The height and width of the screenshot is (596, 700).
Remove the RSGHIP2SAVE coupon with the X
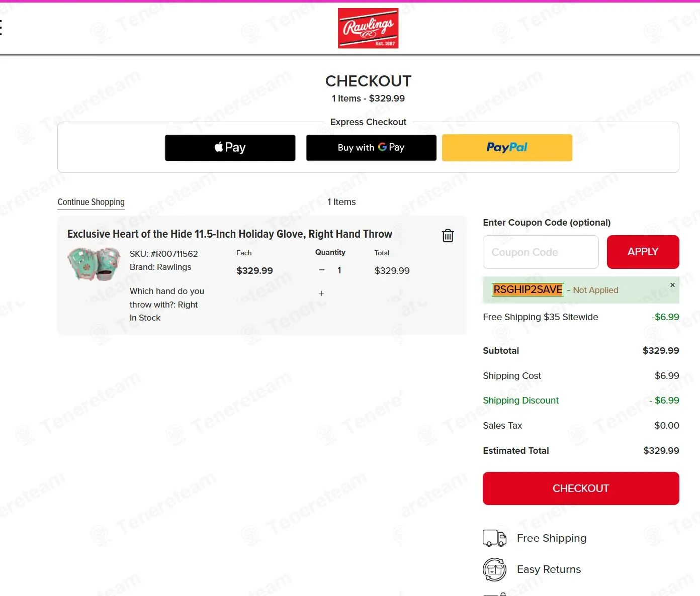pyautogui.click(x=672, y=285)
